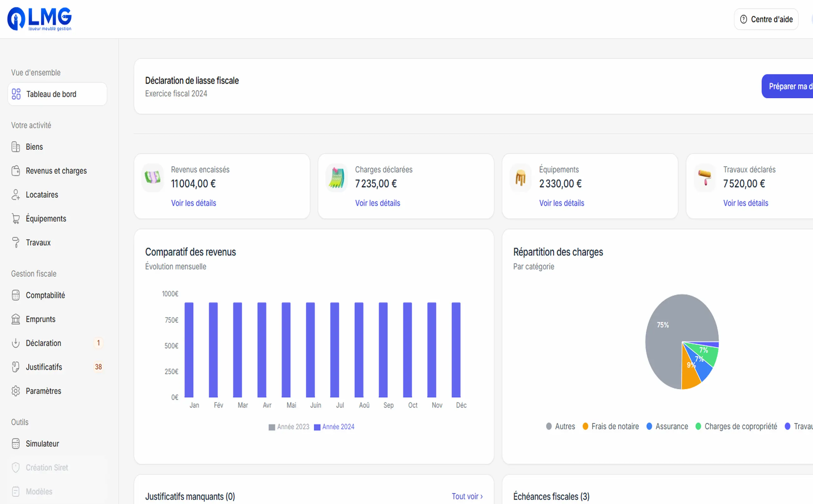Click the LMG logo
This screenshot has width=813, height=504.
(39, 19)
